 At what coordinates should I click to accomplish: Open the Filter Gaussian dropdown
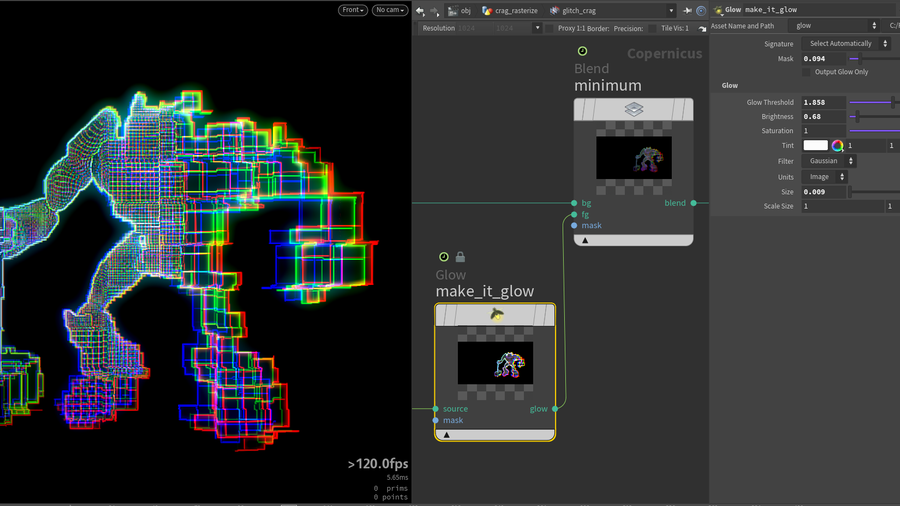coord(829,161)
